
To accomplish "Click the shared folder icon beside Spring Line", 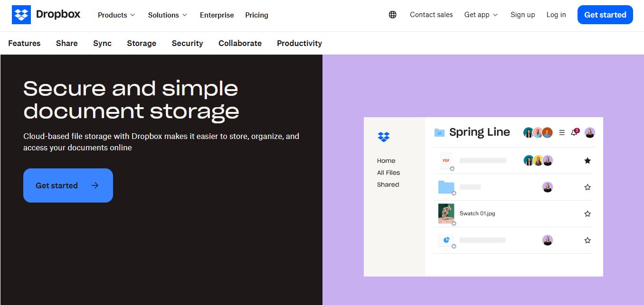I will tap(439, 133).
